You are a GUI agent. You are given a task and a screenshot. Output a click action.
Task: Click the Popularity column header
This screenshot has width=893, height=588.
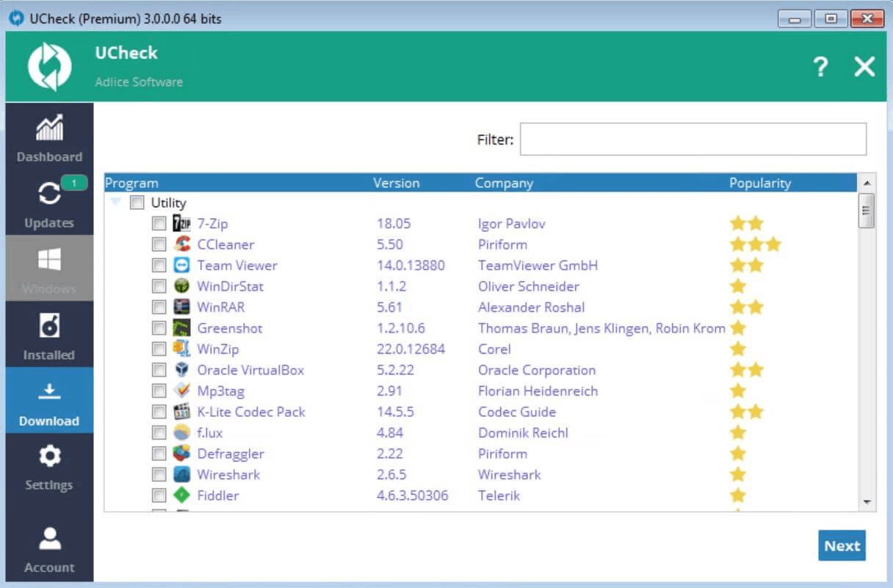(x=760, y=183)
